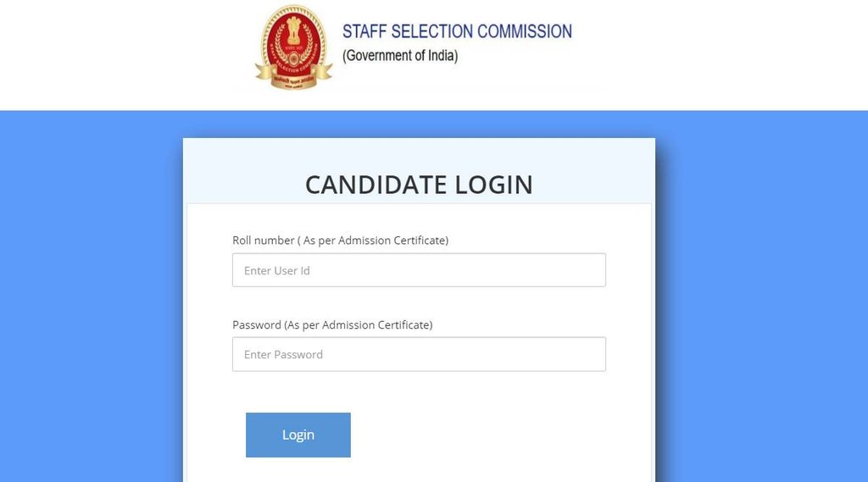Click the "CANDIDATE LOGIN" heading
This screenshot has width=868, height=482.
pos(419,185)
